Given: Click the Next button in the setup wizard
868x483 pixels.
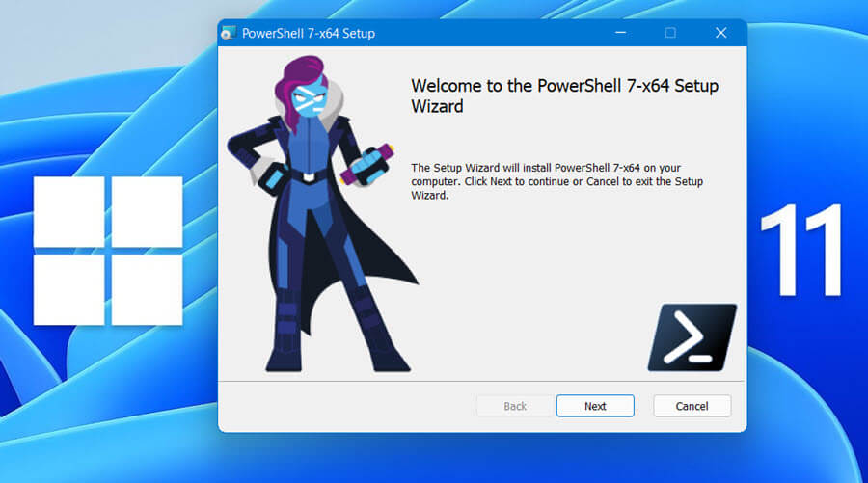Looking at the screenshot, I should (595, 406).
